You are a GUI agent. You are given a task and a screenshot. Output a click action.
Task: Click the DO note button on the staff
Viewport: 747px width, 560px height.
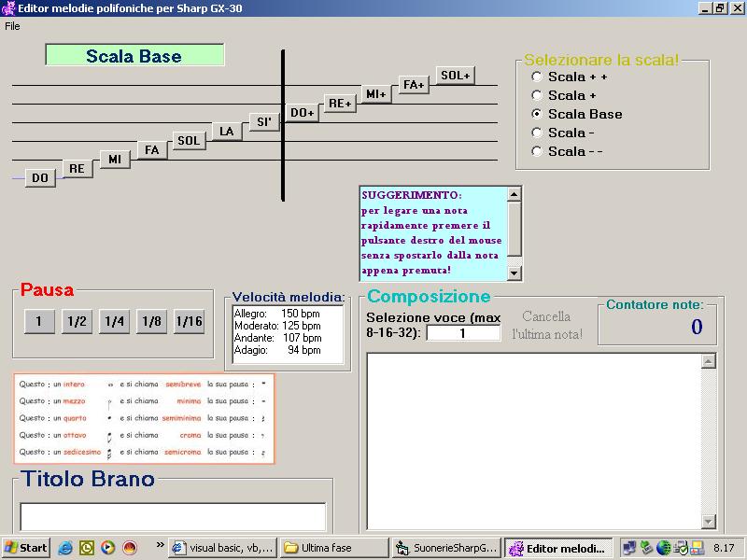pyautogui.click(x=39, y=177)
